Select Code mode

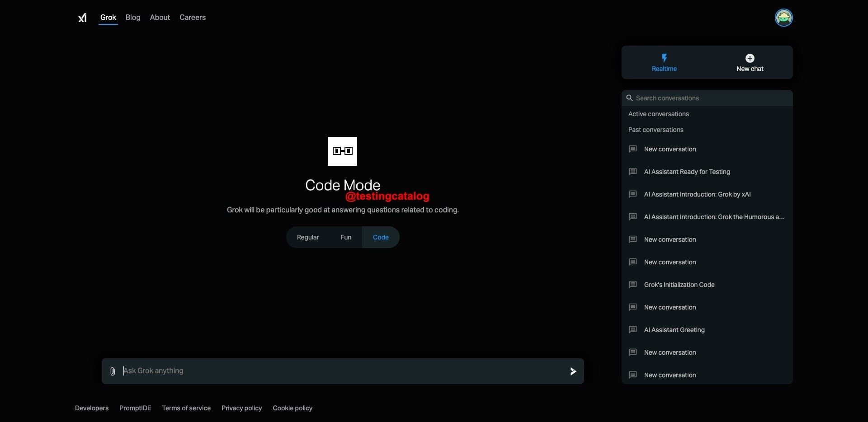click(x=381, y=237)
